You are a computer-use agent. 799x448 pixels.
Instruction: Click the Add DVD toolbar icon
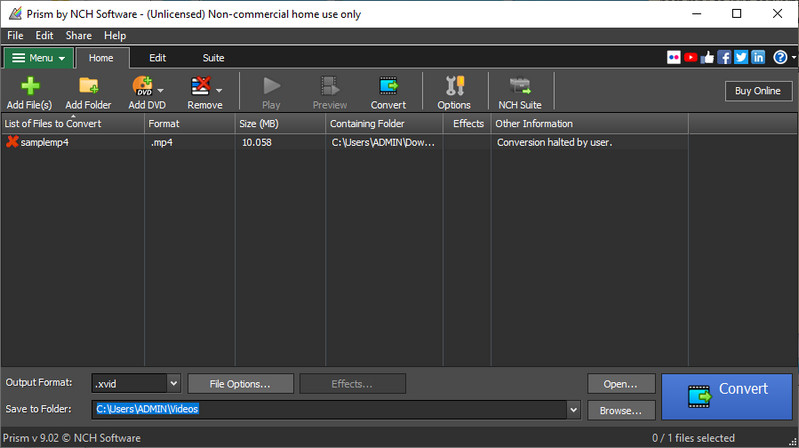click(146, 91)
